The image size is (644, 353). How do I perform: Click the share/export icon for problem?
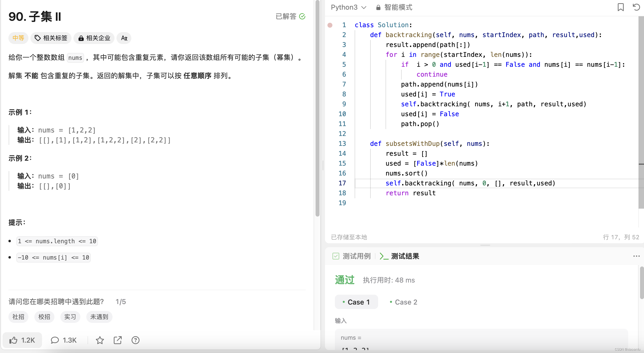[x=117, y=340]
